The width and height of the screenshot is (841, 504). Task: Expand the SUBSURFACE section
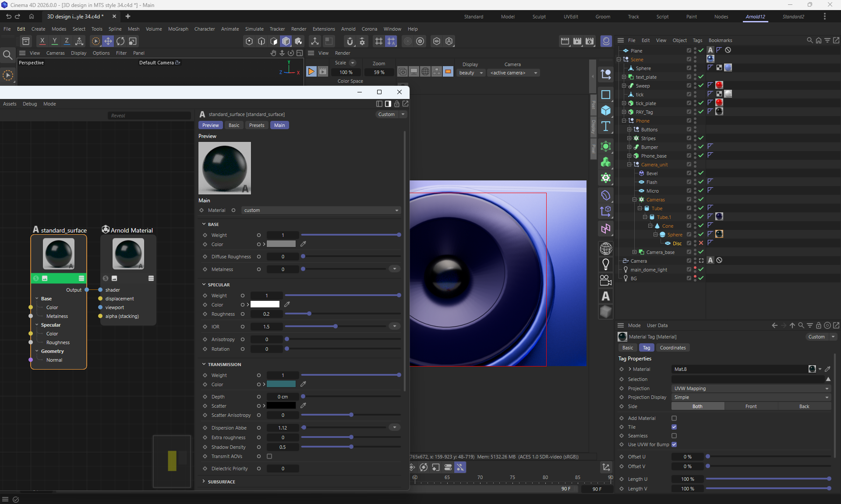coord(221,482)
